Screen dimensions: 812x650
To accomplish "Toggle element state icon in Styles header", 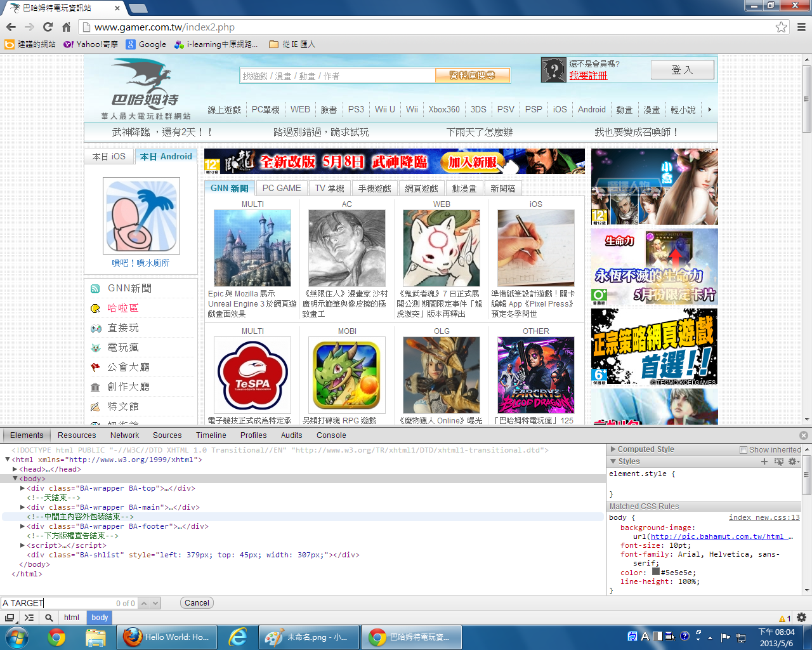I will point(779,461).
